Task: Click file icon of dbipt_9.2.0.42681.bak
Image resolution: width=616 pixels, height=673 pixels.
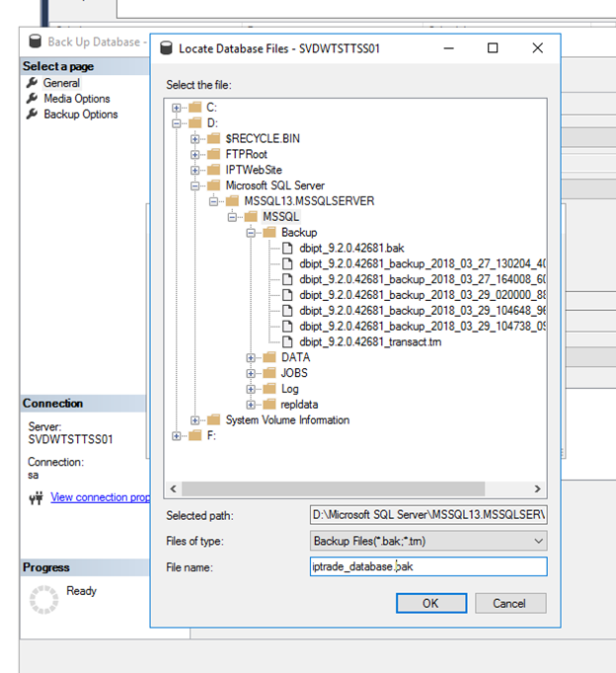Action: tap(287, 248)
